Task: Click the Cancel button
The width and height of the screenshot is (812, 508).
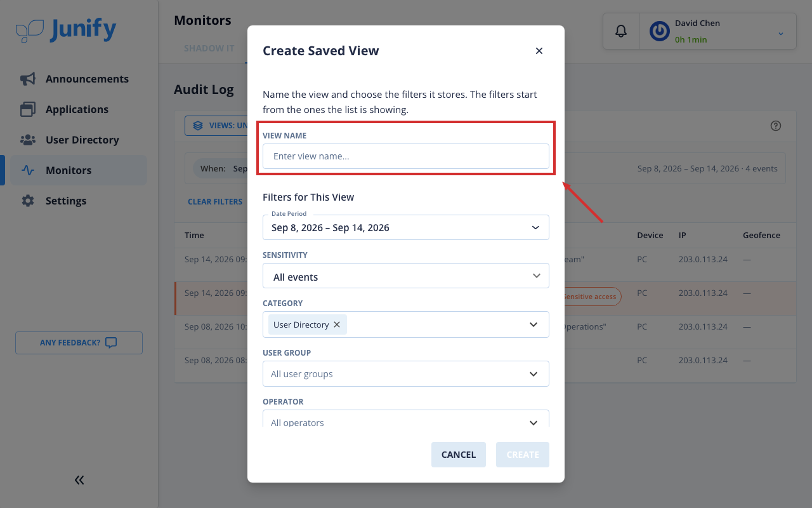Action: pyautogui.click(x=459, y=455)
